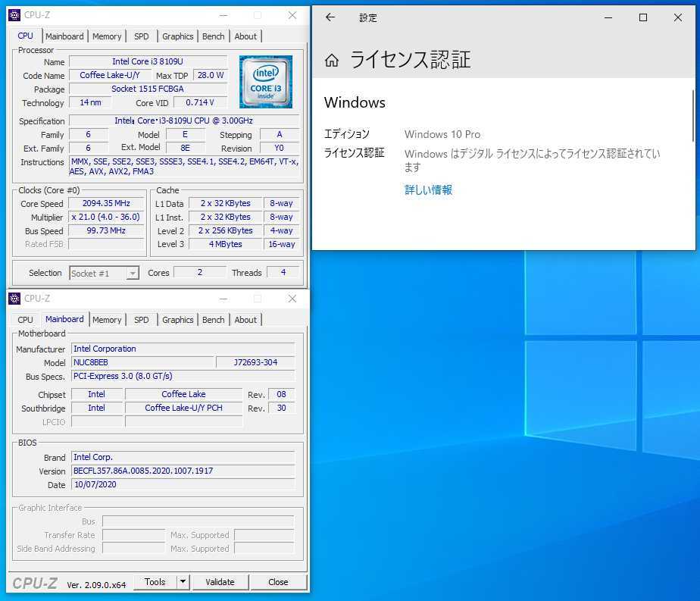Screen dimensions: 700x601
Task: Click the Core Speed value "2094.35 MHz"
Action: [106, 203]
